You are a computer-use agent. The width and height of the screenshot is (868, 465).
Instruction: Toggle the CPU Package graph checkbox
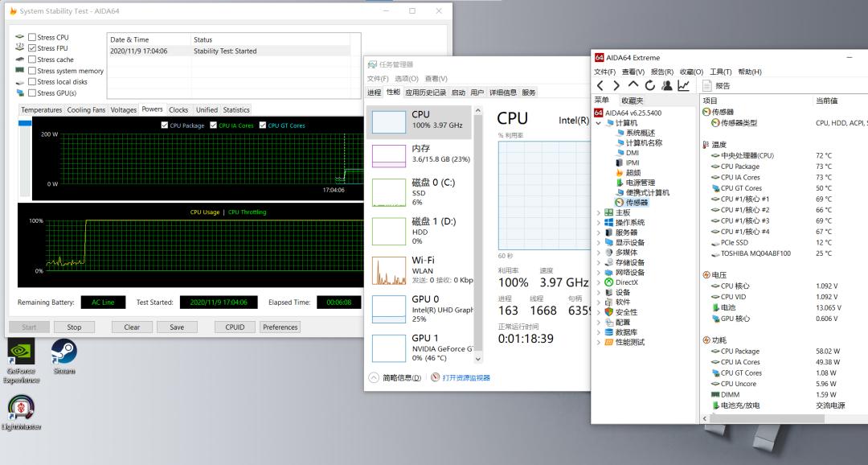(x=165, y=126)
